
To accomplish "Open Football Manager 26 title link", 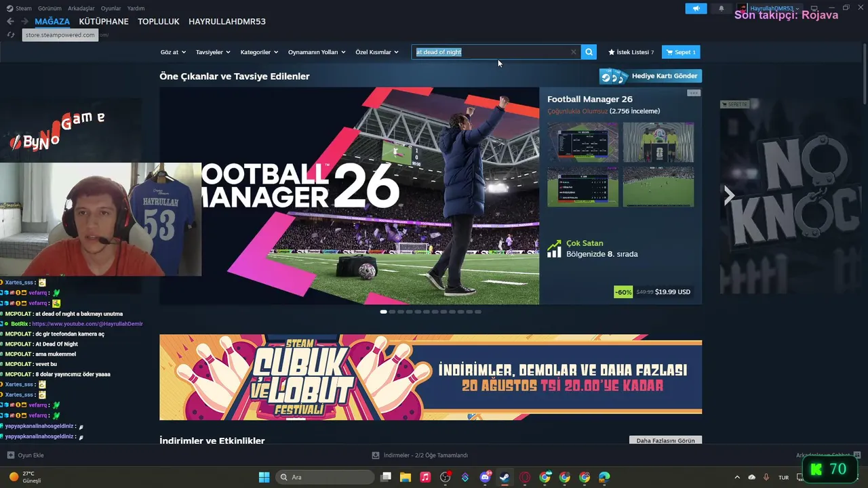I will [590, 100].
